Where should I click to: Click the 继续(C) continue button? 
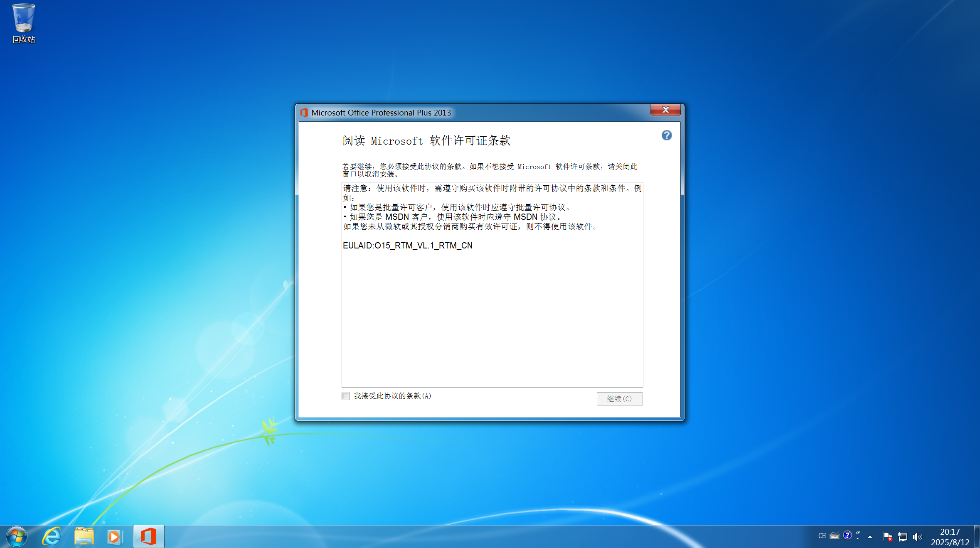619,399
